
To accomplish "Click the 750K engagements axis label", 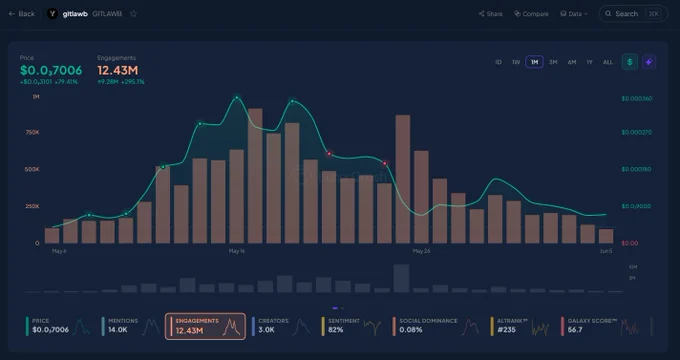I will click(x=33, y=132).
